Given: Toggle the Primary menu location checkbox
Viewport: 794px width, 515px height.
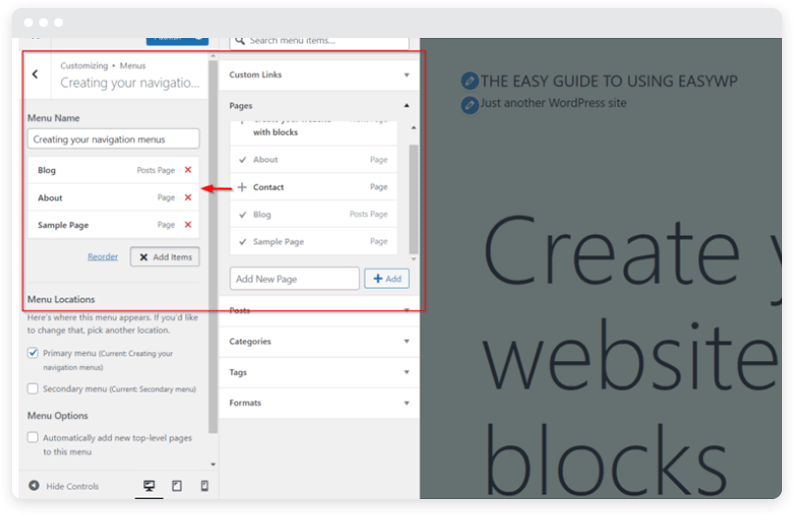Looking at the screenshot, I should 33,353.
